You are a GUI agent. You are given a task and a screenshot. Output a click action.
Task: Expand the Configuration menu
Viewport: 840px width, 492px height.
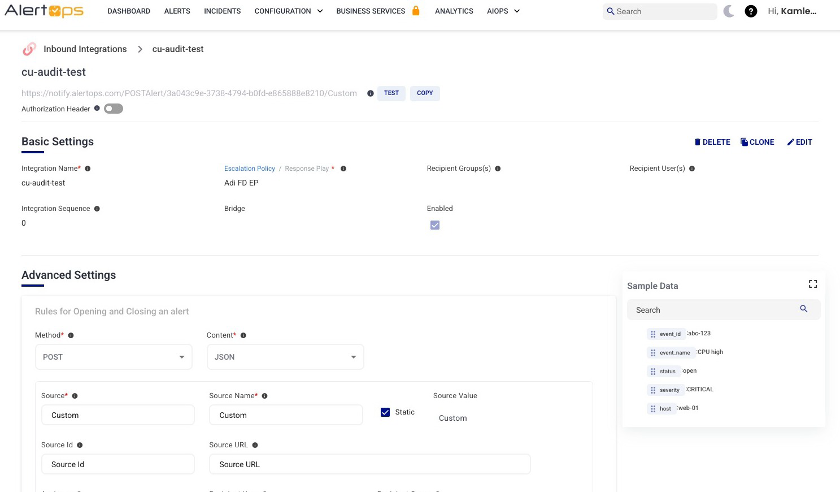pos(288,11)
